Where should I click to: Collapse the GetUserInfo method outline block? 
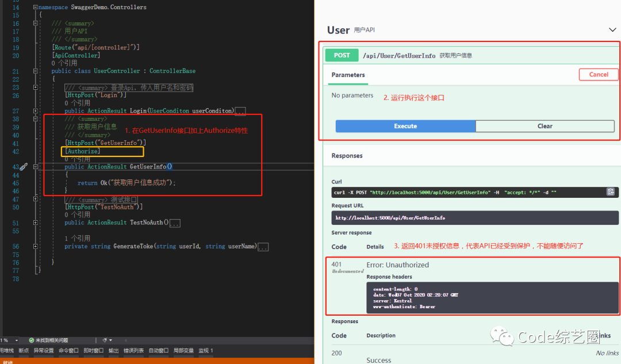tap(36, 167)
